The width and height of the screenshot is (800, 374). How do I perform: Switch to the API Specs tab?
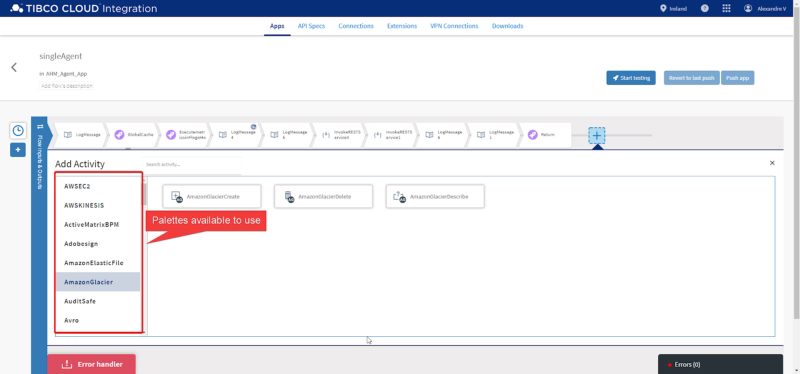311,26
